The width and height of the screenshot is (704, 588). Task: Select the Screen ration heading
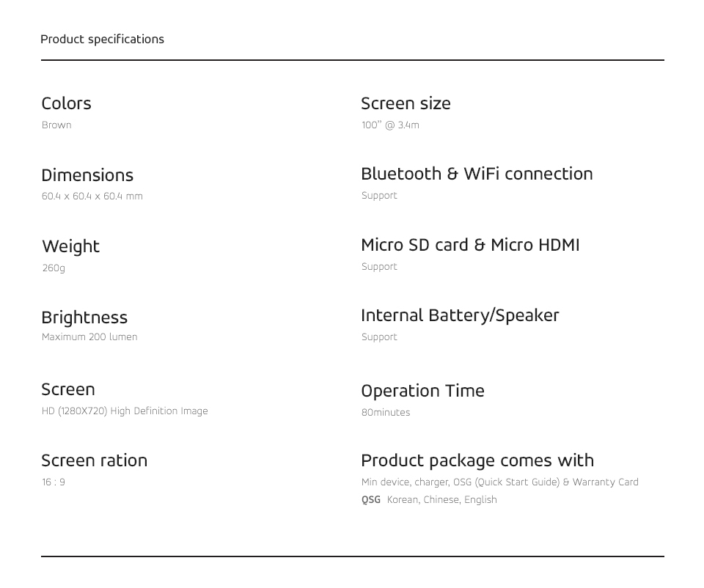(94, 461)
